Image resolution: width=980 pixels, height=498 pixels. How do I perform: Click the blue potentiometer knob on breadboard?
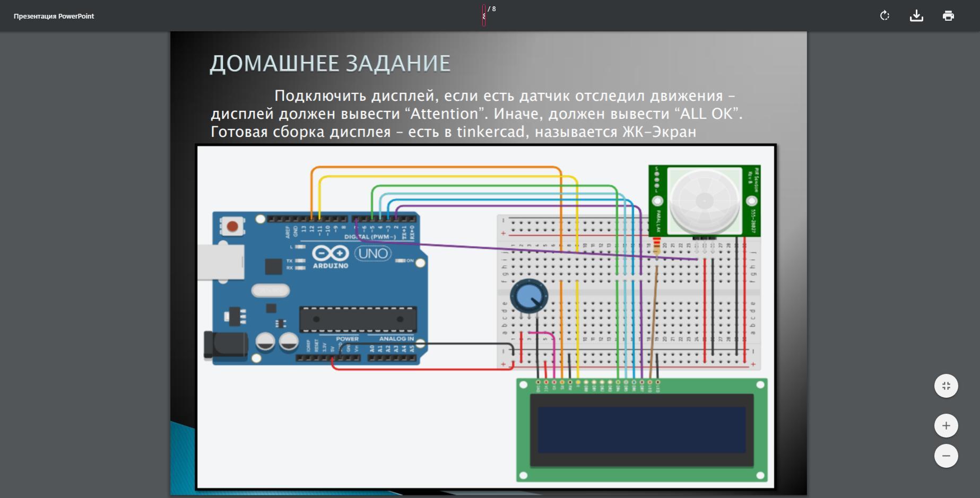click(x=529, y=296)
